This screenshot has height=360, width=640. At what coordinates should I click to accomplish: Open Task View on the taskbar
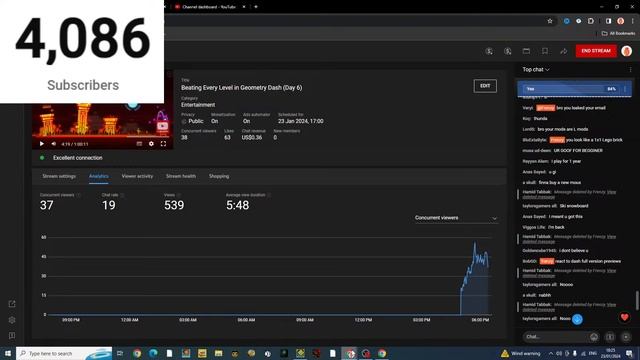120,353
